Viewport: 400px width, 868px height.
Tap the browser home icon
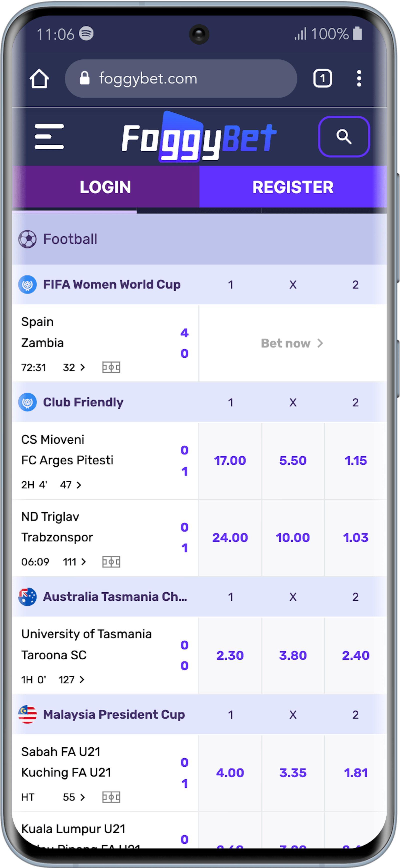click(39, 79)
